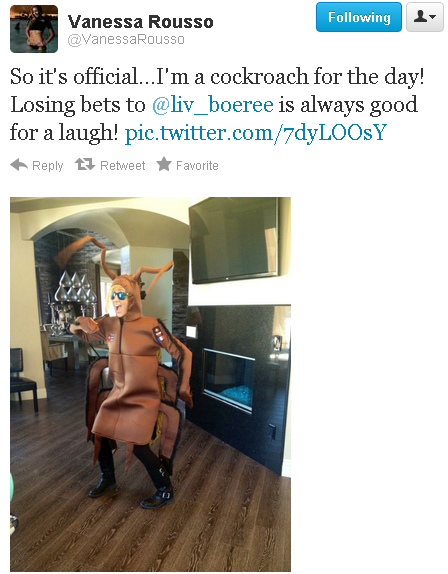Unfollow using the blue Following button
The image size is (448, 574).
pyautogui.click(x=359, y=17)
